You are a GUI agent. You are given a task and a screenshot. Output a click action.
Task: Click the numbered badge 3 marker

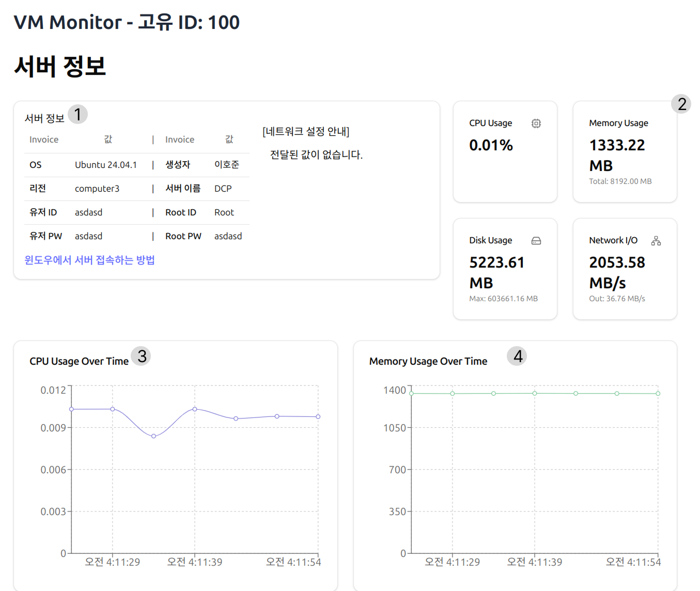pyautogui.click(x=141, y=356)
